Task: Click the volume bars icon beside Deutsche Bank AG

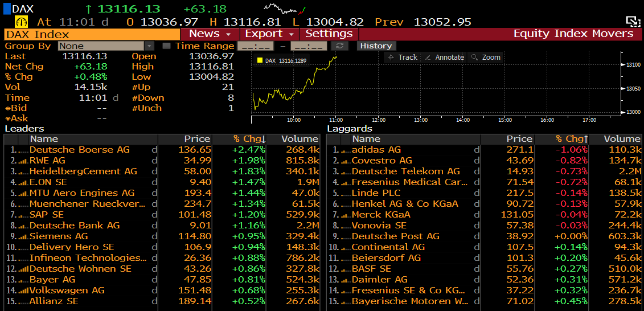Action: tap(23, 226)
